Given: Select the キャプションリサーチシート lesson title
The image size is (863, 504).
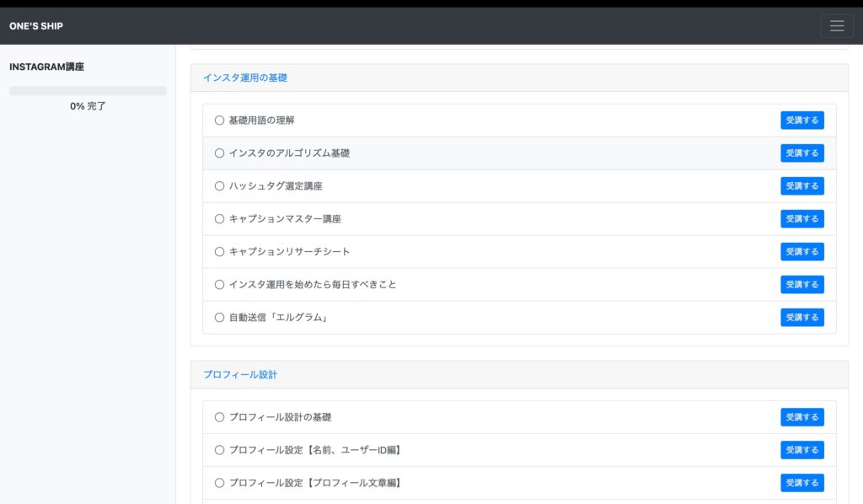Looking at the screenshot, I should (x=290, y=251).
